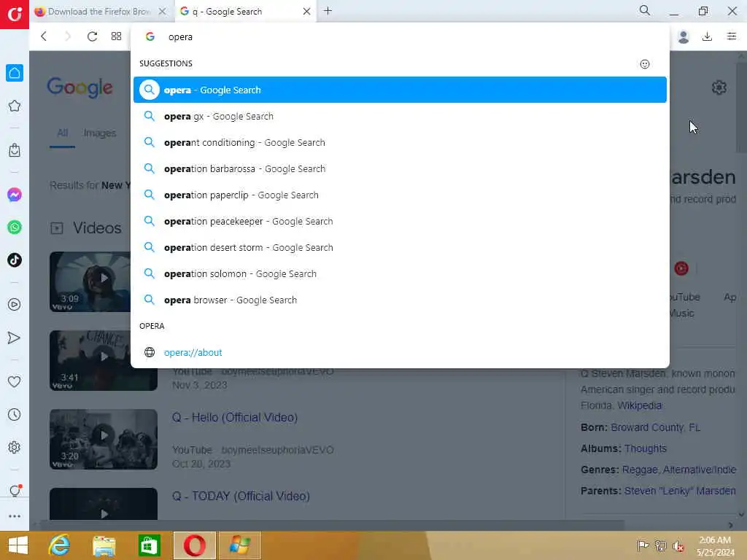The image size is (747, 560).
Task: Close the Firefox download tab
Action: click(163, 12)
